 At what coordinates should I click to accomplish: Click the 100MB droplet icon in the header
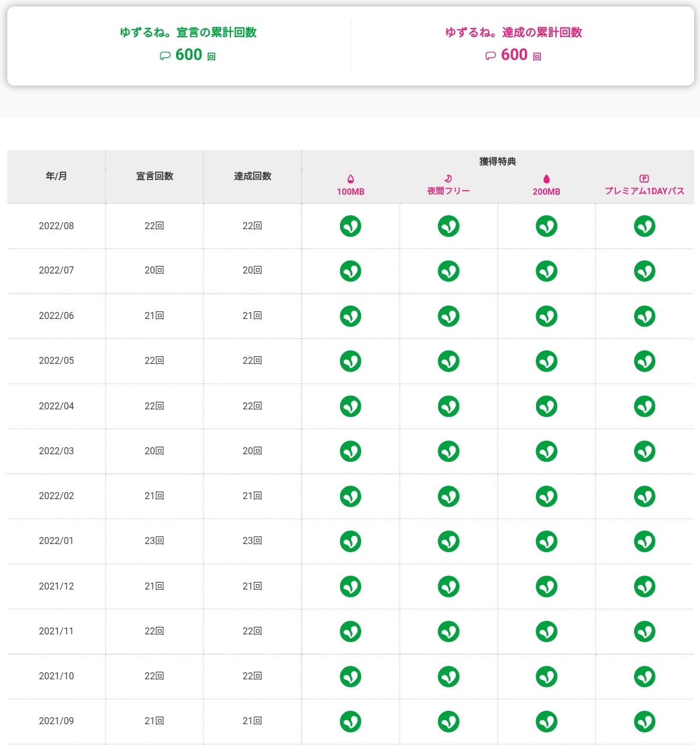pos(351,179)
